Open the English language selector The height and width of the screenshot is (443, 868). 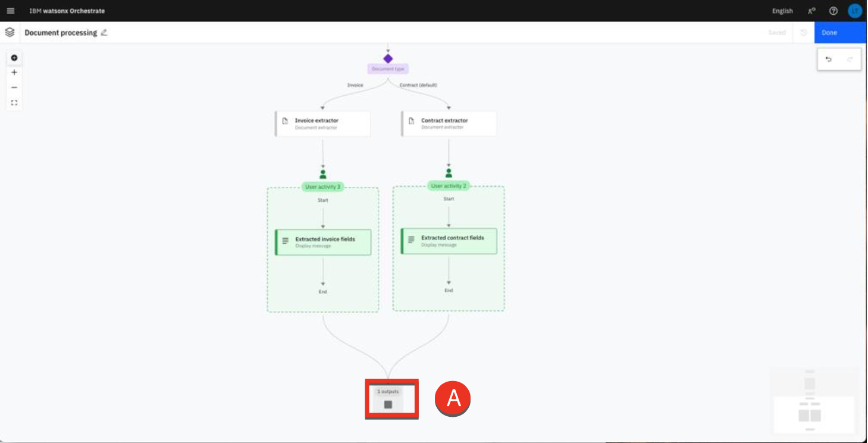point(782,11)
